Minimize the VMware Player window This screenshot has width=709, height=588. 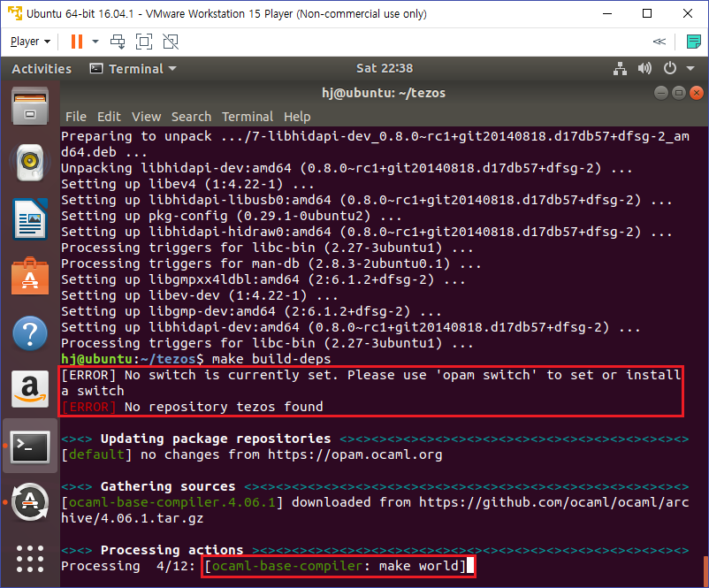click(607, 13)
